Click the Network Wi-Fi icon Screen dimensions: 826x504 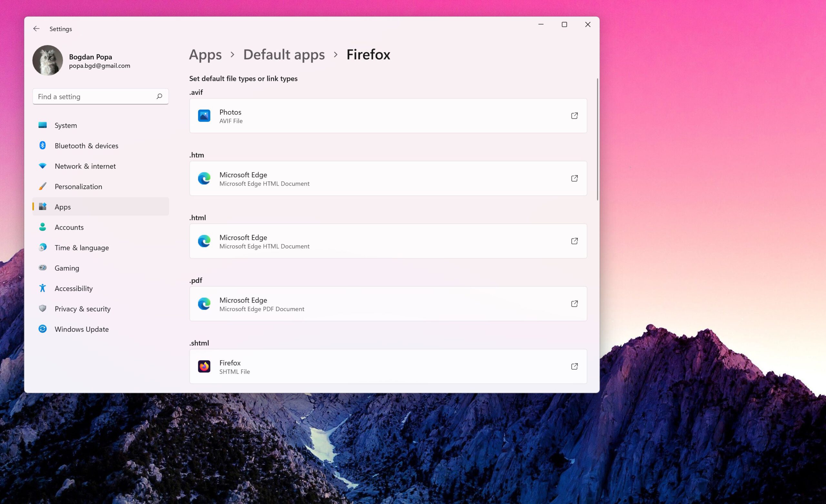click(x=43, y=166)
